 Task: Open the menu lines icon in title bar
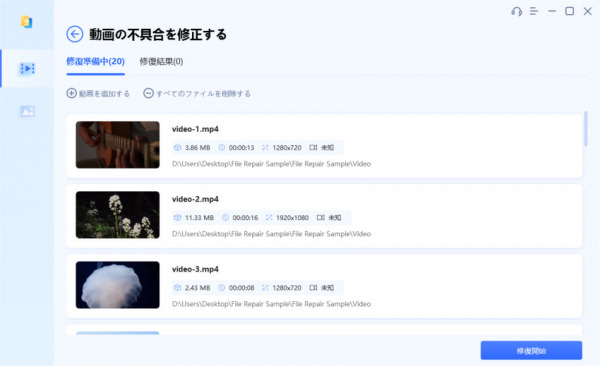tap(534, 11)
